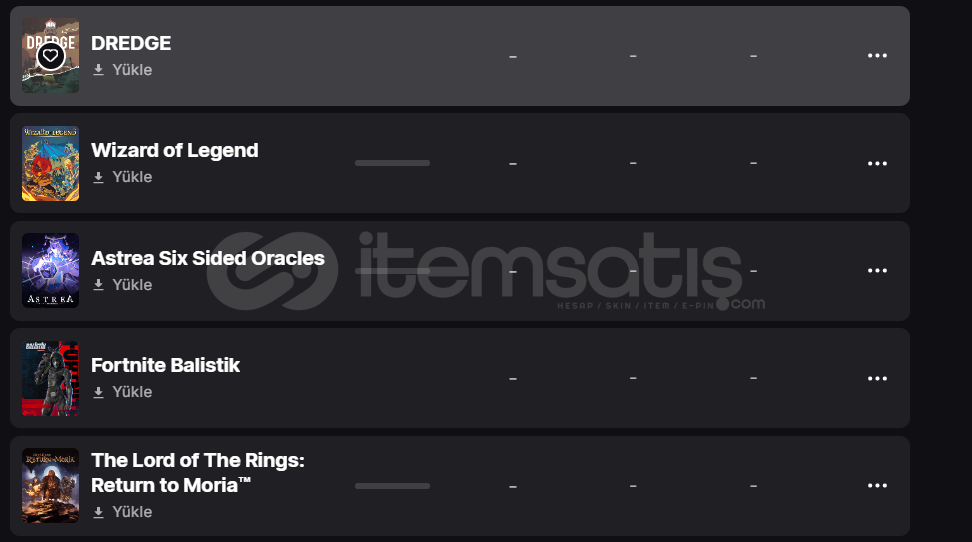This screenshot has height=542, width=972.
Task: Click the download icon under Wizard of Legend
Action: pos(98,177)
